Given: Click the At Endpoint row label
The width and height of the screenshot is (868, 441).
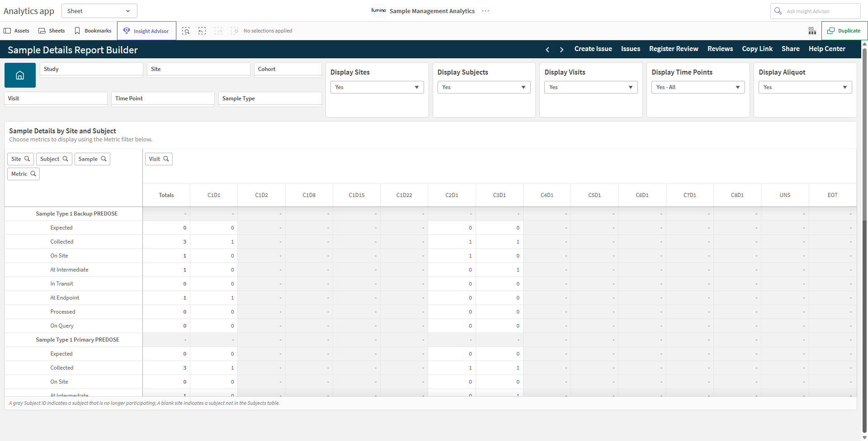Looking at the screenshot, I should 65,298.
